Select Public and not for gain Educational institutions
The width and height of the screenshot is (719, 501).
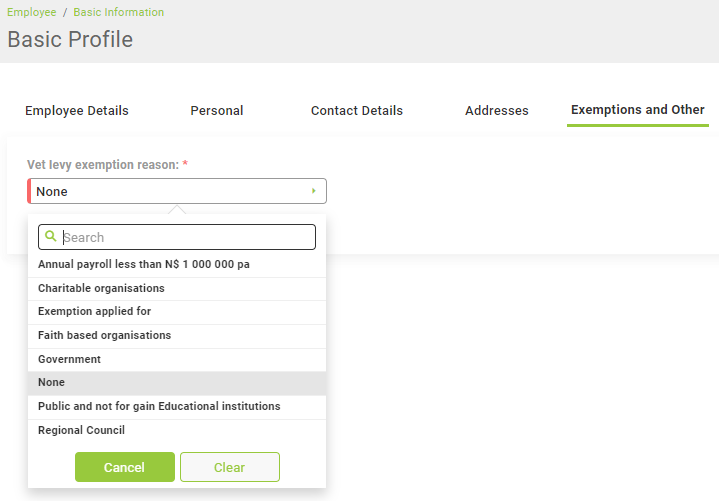[x=159, y=406]
